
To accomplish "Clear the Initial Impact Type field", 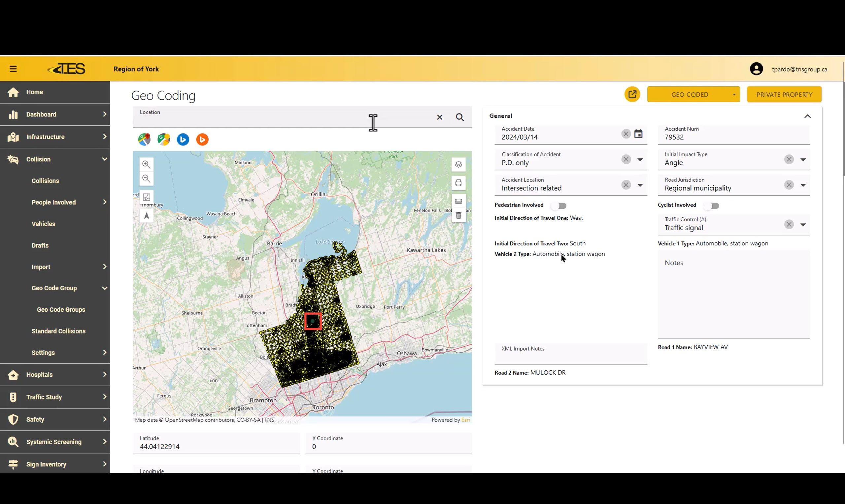I will (789, 159).
